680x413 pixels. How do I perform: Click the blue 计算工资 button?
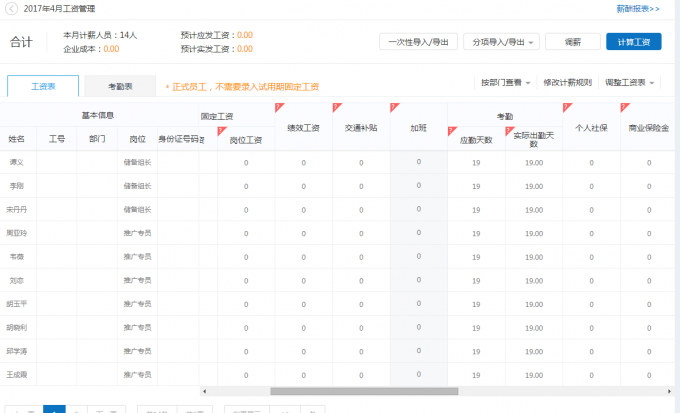tap(633, 42)
